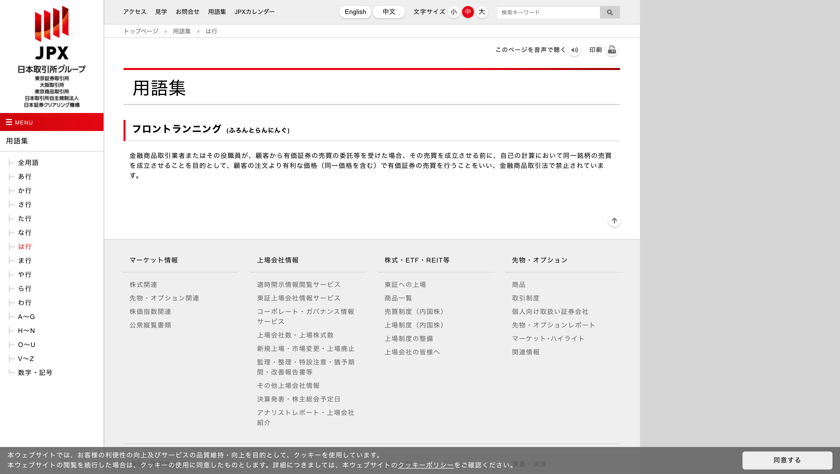Click the search magnifier button
This screenshot has width=840, height=474.
(x=610, y=12)
